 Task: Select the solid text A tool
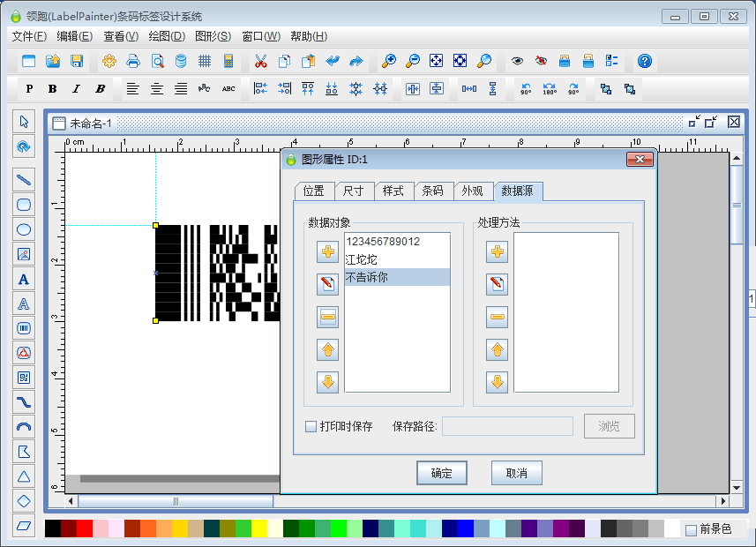tap(24, 280)
